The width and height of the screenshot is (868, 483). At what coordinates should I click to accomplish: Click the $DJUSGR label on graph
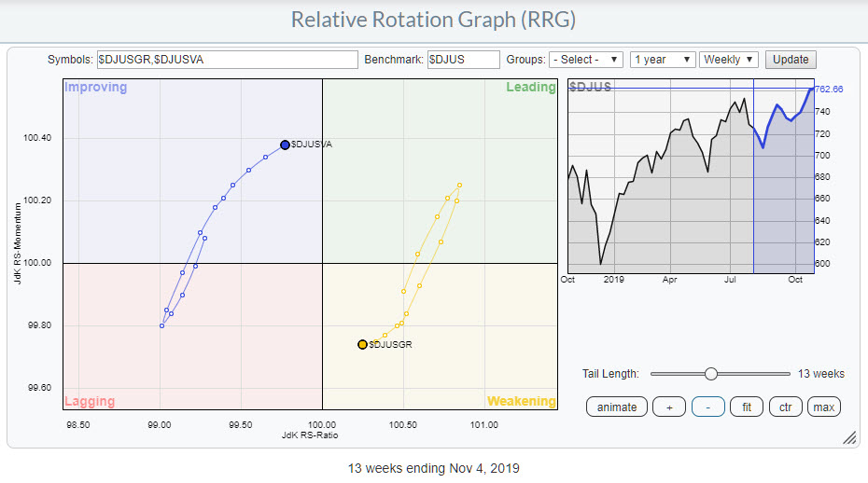tap(390, 344)
